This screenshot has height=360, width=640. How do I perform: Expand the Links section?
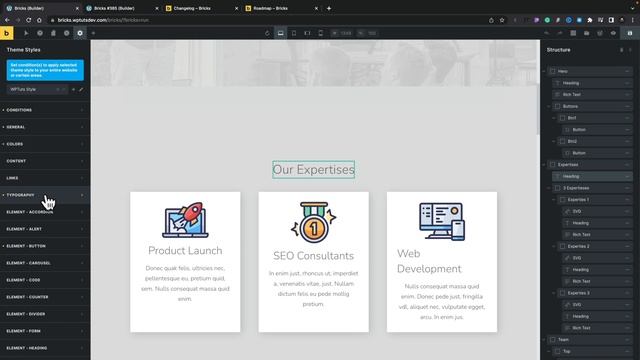click(x=45, y=178)
